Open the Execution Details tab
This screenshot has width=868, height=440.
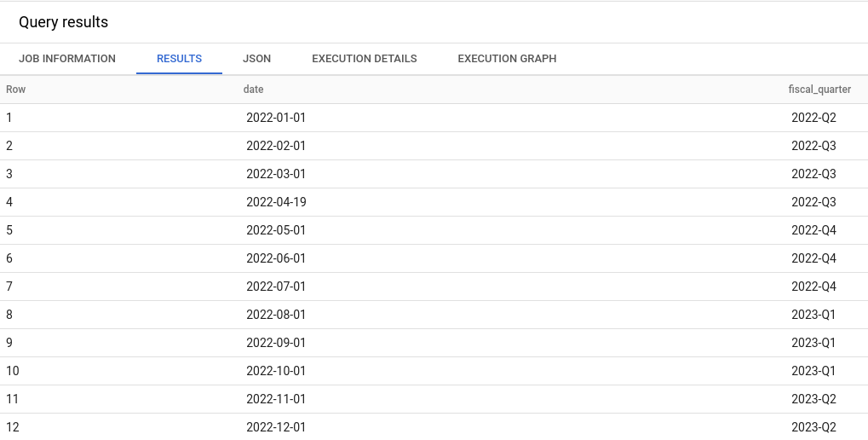click(364, 59)
